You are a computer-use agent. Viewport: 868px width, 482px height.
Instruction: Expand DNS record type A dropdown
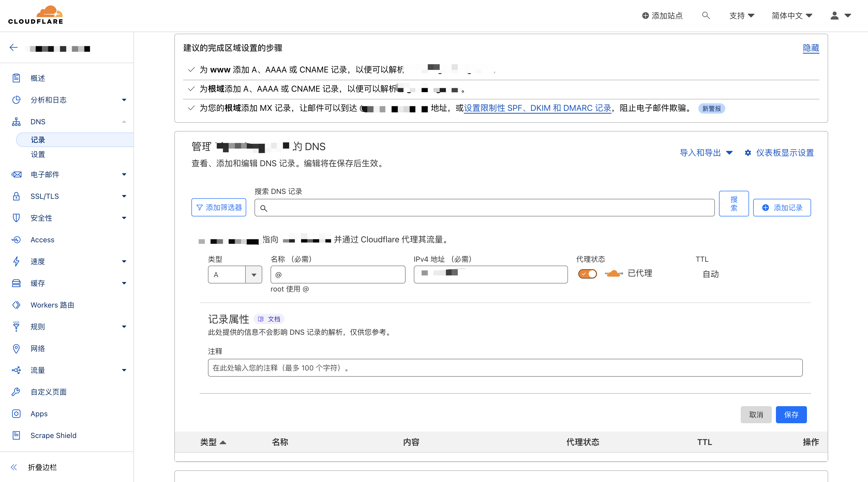pyautogui.click(x=253, y=274)
